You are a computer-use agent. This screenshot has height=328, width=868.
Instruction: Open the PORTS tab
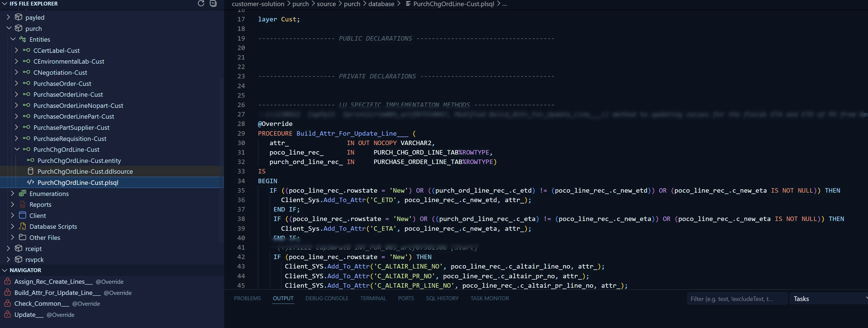pyautogui.click(x=406, y=298)
